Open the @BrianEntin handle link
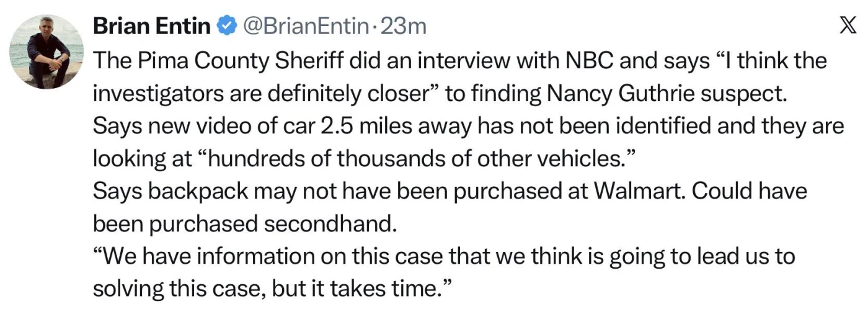This screenshot has height=314, width=868. [x=304, y=26]
